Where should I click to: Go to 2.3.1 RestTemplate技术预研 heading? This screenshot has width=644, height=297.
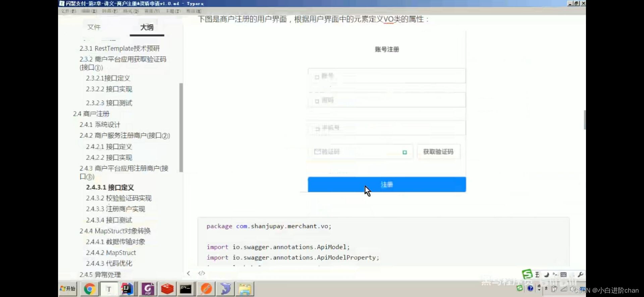tap(120, 48)
